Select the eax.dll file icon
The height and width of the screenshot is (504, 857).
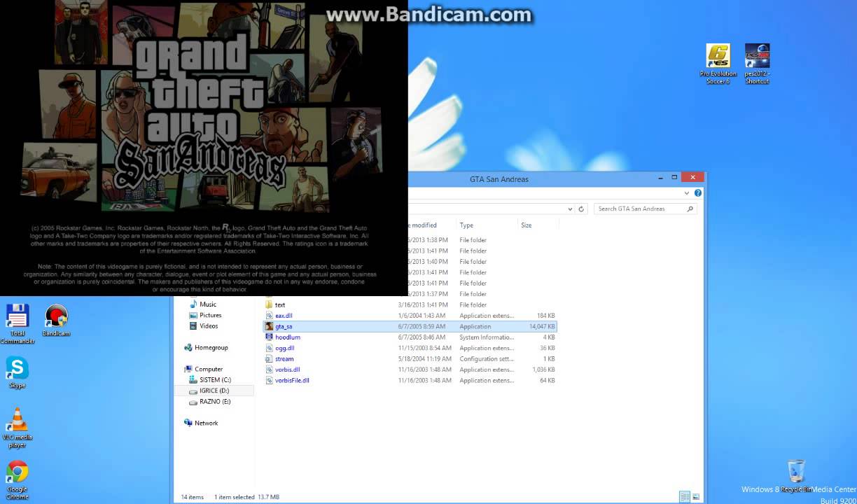(269, 316)
